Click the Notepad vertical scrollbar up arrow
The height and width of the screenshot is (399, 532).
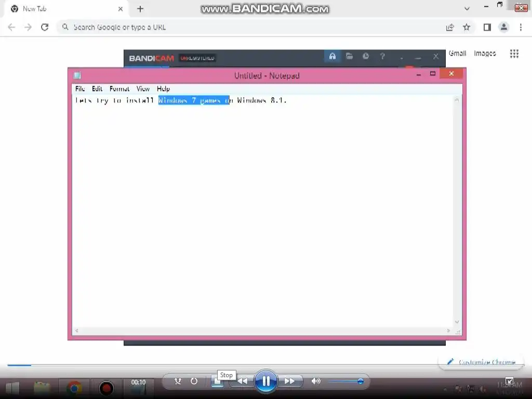(457, 100)
